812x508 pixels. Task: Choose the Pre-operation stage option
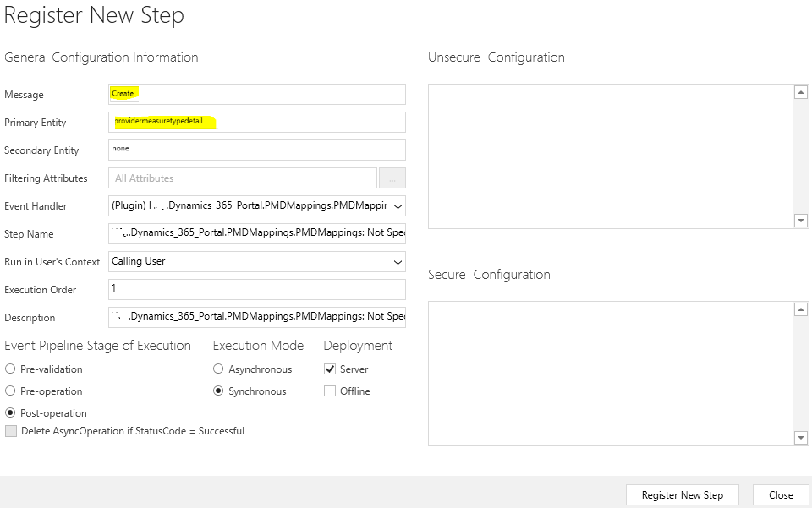[x=10, y=391]
